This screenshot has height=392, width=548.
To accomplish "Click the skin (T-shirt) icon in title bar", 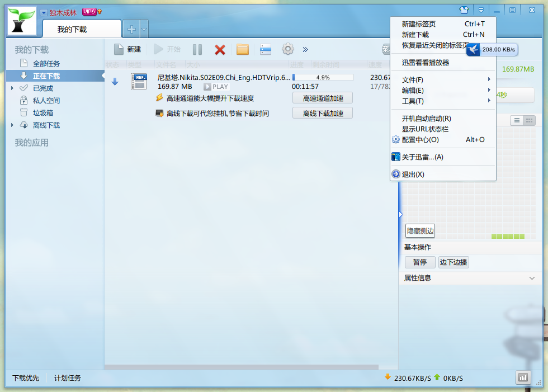I will click(464, 10).
